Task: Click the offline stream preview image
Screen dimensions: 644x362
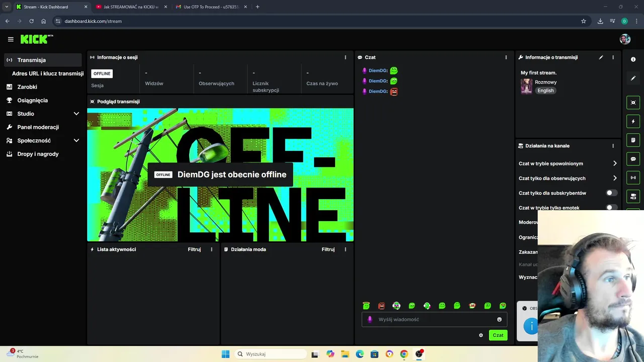Action: click(x=220, y=175)
